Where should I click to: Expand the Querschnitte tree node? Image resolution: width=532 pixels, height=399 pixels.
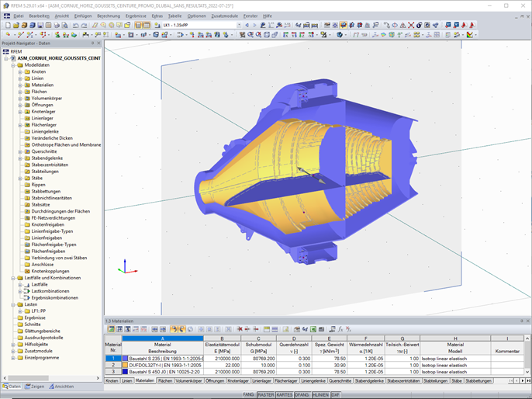(20, 151)
